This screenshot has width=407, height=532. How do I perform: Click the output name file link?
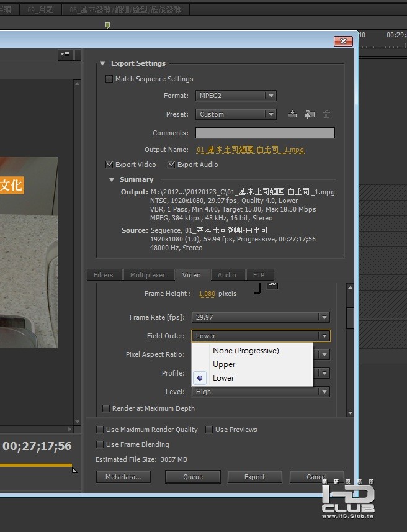pyautogui.click(x=250, y=150)
